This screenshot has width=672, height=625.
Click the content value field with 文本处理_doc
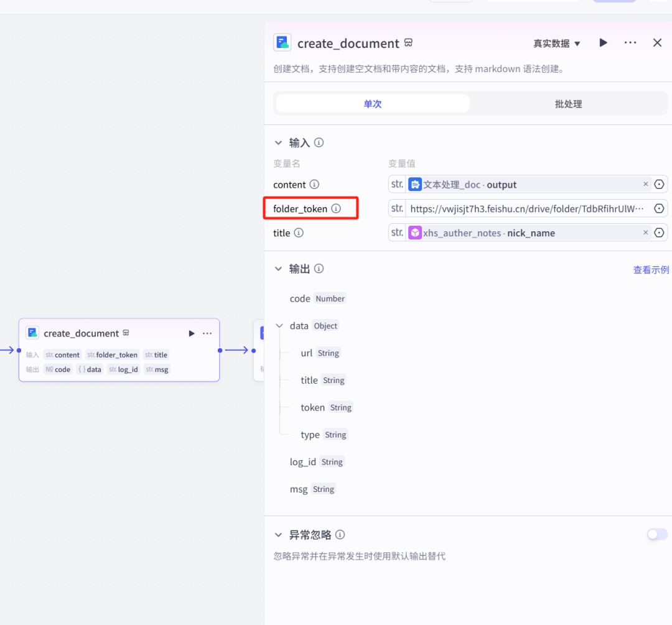tap(528, 184)
